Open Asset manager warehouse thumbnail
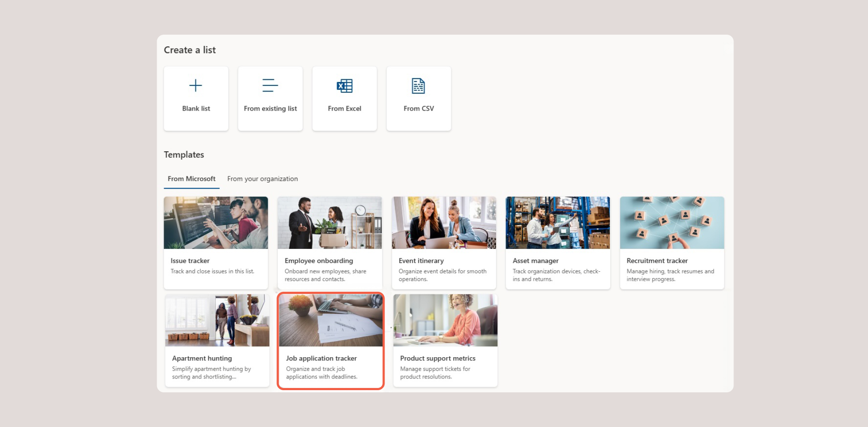 pyautogui.click(x=558, y=223)
